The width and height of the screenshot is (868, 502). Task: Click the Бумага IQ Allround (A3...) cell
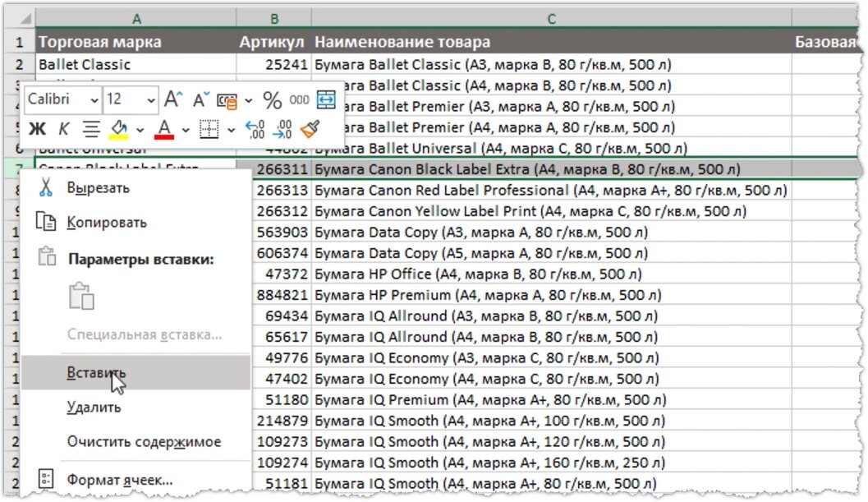551,315
